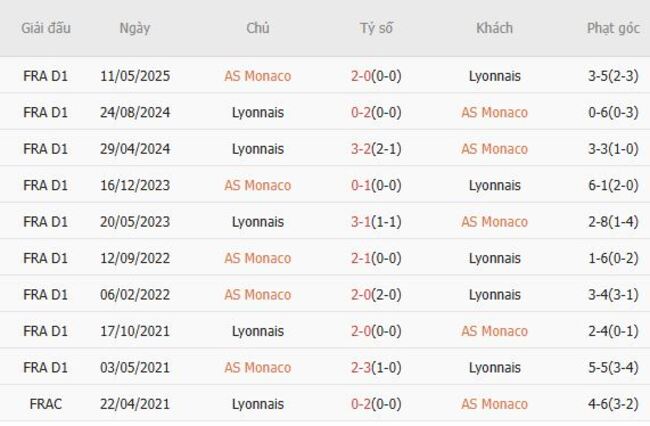Open the 3-1 score from 20/05/2023
The width and height of the screenshot is (650, 426).
[x=364, y=222]
